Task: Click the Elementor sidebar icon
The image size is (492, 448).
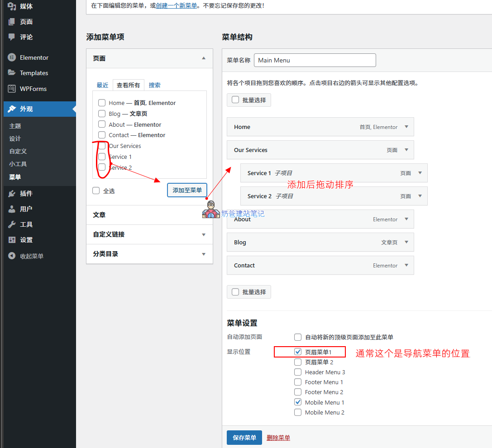Action: click(11, 57)
